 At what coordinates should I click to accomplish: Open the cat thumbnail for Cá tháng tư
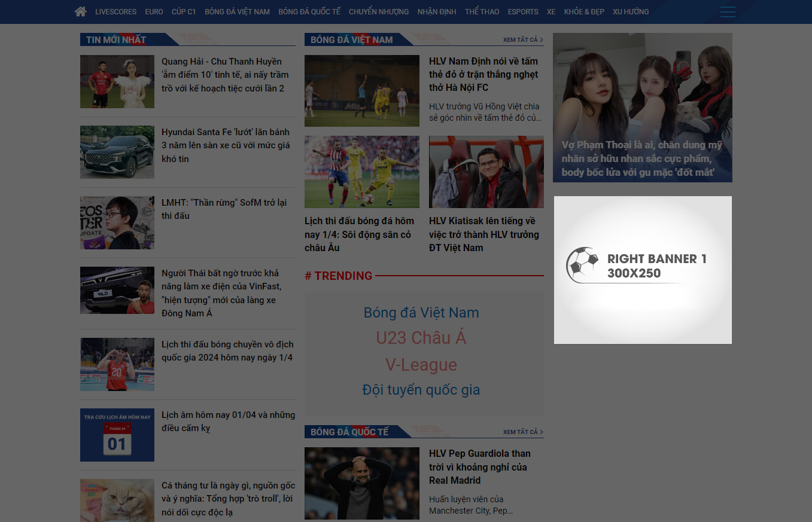[x=117, y=500]
